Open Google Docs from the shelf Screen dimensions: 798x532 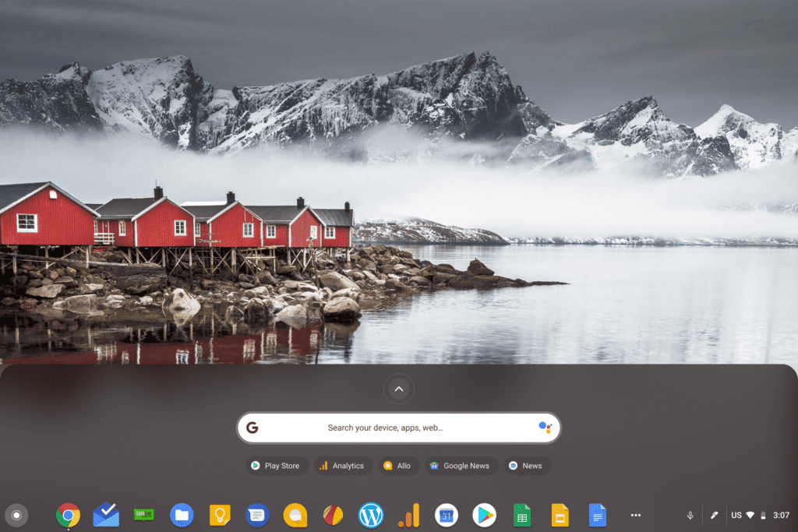coord(598,515)
